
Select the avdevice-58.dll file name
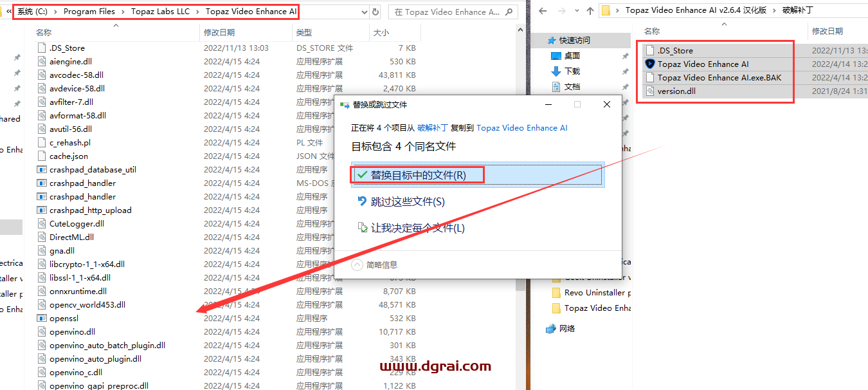(77, 89)
